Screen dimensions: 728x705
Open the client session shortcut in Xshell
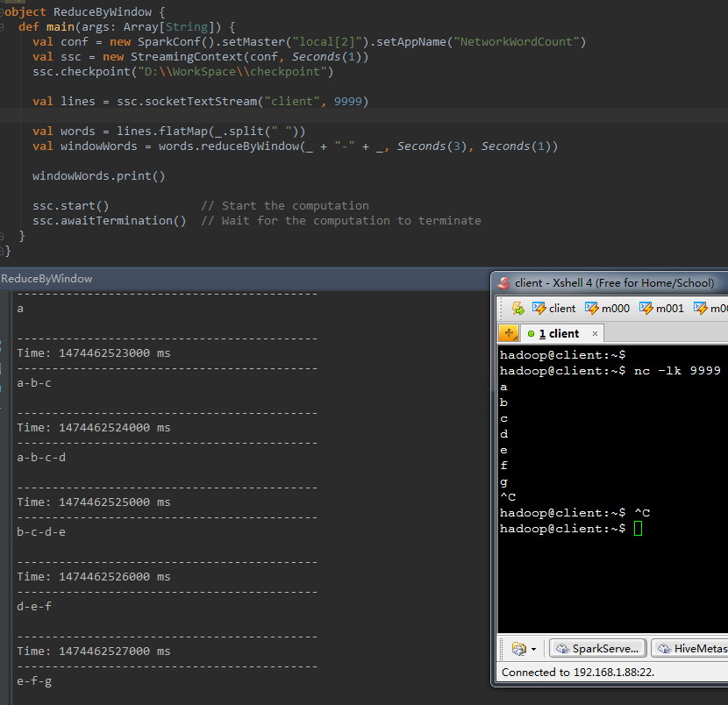coord(553,308)
